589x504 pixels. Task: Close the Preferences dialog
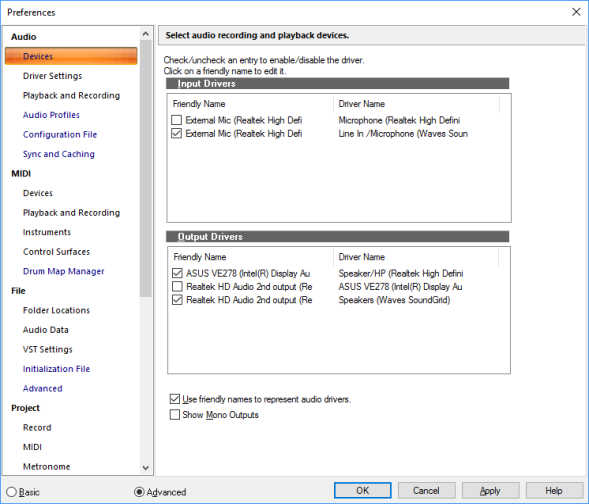pos(576,12)
